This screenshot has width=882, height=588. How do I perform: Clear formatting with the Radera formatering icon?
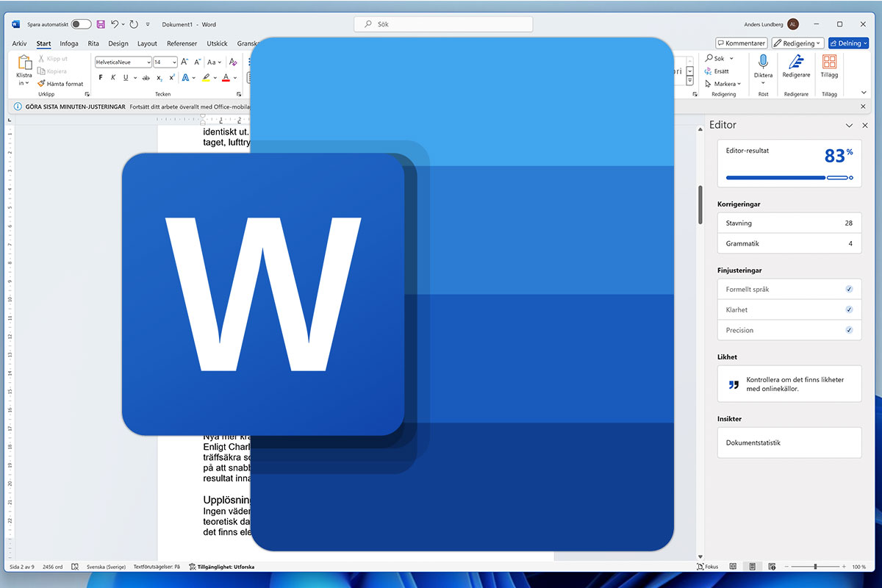pos(233,62)
